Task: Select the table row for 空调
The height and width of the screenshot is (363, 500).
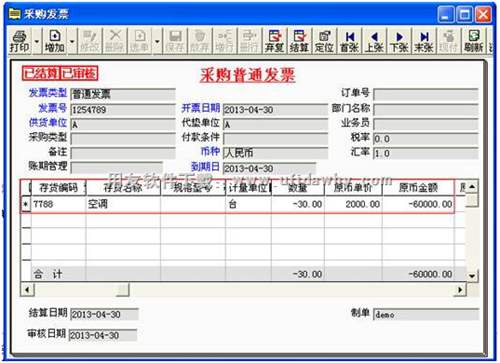Action: click(238, 204)
